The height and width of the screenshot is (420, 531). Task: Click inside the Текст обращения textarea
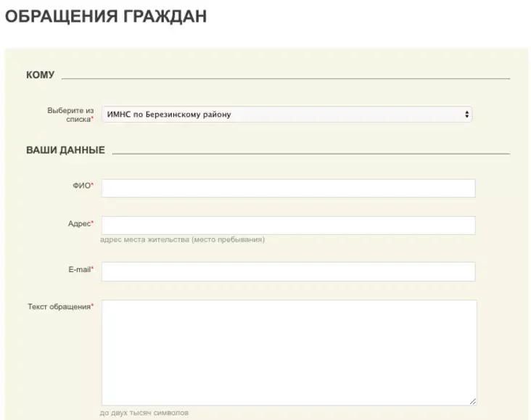288,352
